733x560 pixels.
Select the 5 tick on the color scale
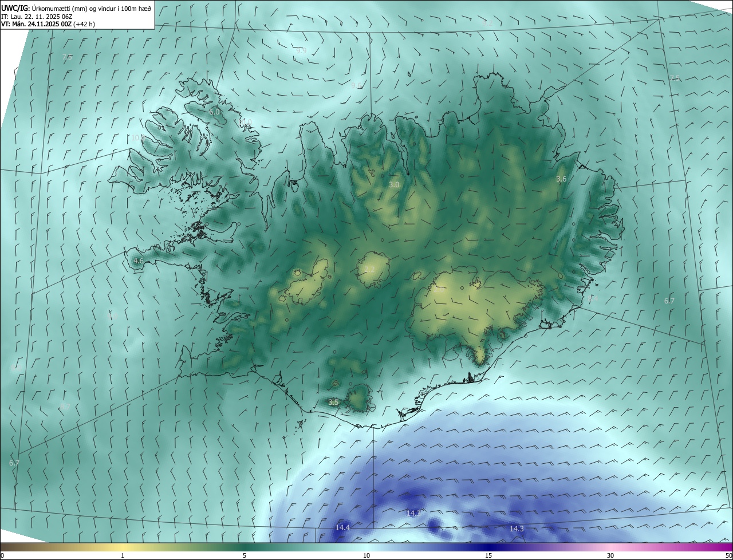click(x=245, y=555)
